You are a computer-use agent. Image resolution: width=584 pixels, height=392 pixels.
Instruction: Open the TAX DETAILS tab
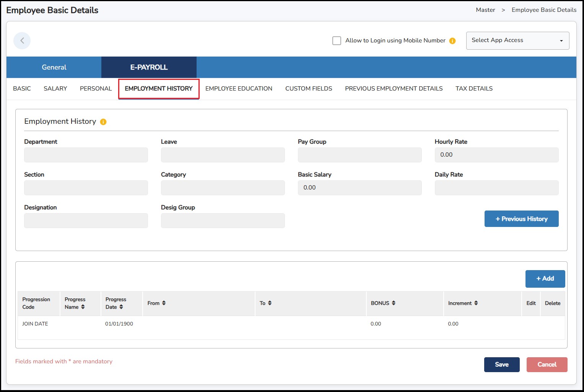click(474, 88)
